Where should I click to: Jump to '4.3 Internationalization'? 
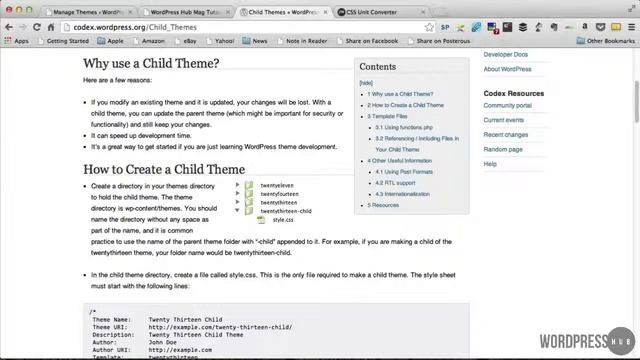[402, 194]
